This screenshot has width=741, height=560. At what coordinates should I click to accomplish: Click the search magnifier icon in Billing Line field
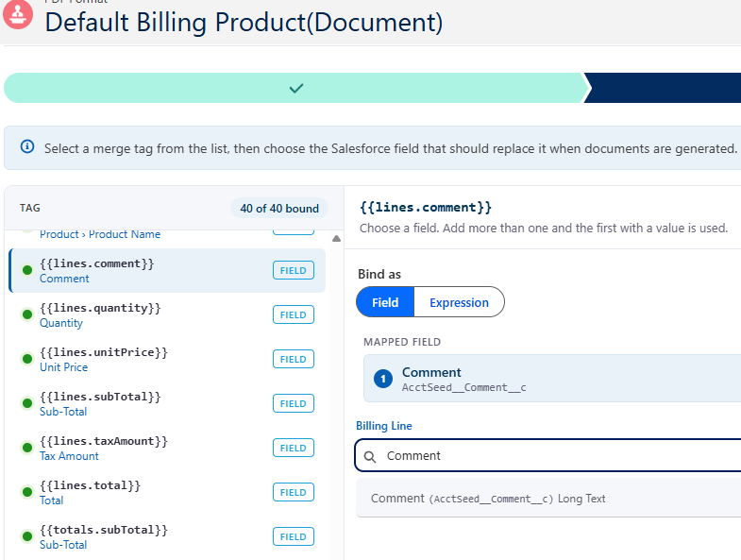pyautogui.click(x=370, y=456)
